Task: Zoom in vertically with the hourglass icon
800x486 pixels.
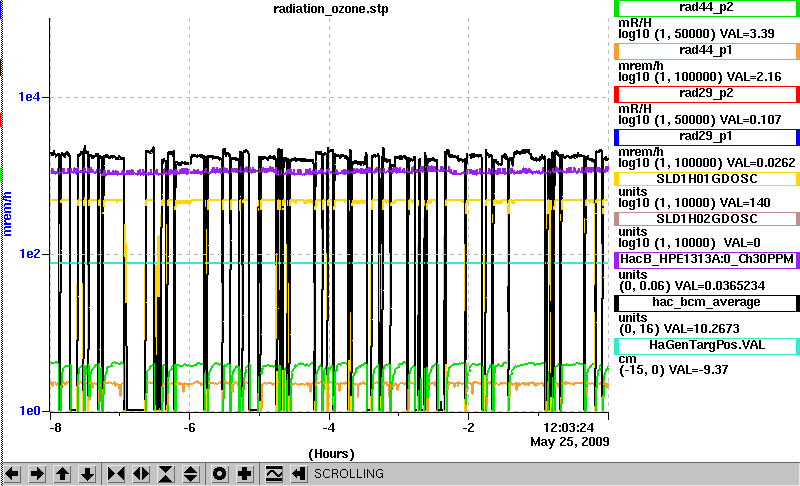Action: pos(166,474)
